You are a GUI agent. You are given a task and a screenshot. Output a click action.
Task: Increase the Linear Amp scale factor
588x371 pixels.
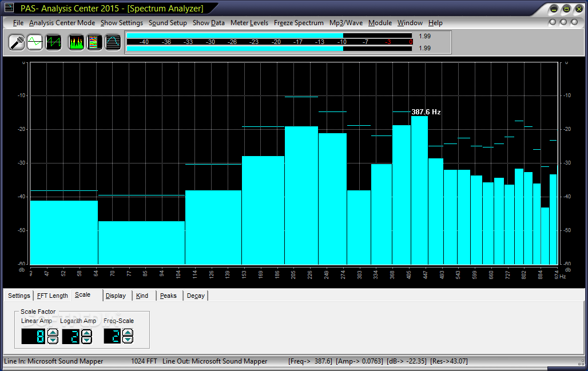pyautogui.click(x=53, y=332)
